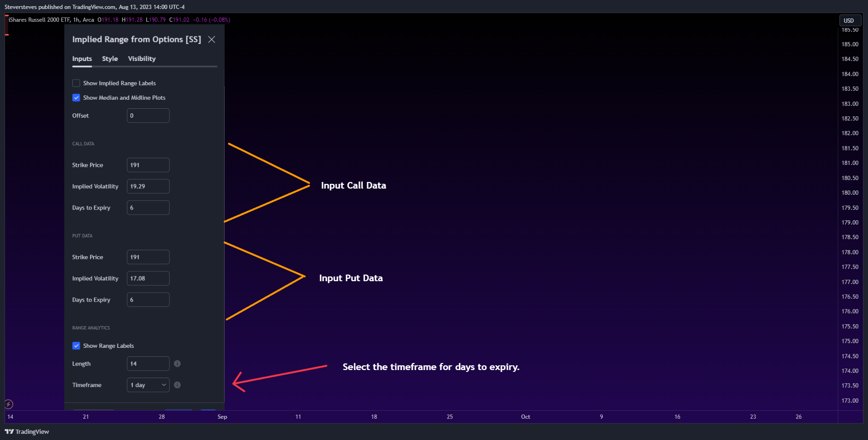The image size is (868, 440).
Task: Click the RANGE ANALYTICS section header
Action: (x=91, y=328)
